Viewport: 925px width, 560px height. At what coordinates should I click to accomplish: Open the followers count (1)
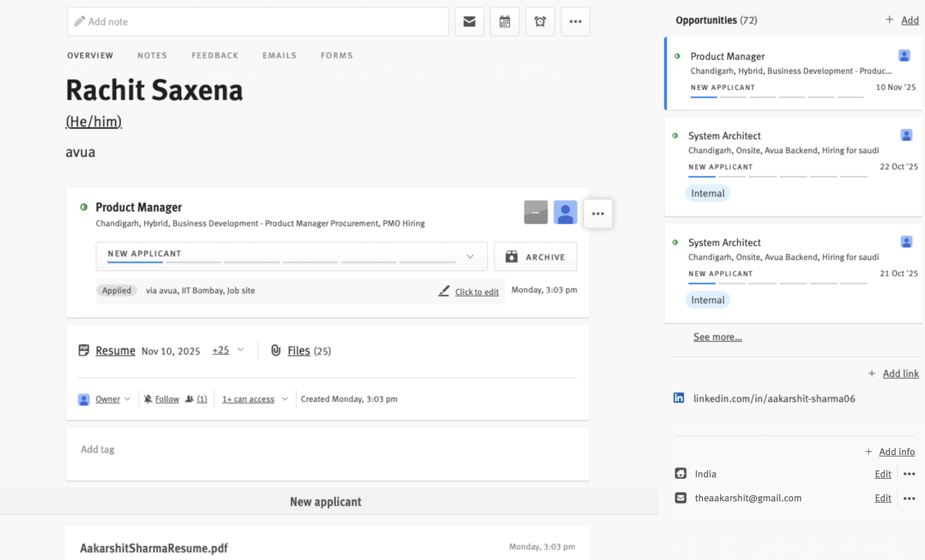click(x=202, y=399)
